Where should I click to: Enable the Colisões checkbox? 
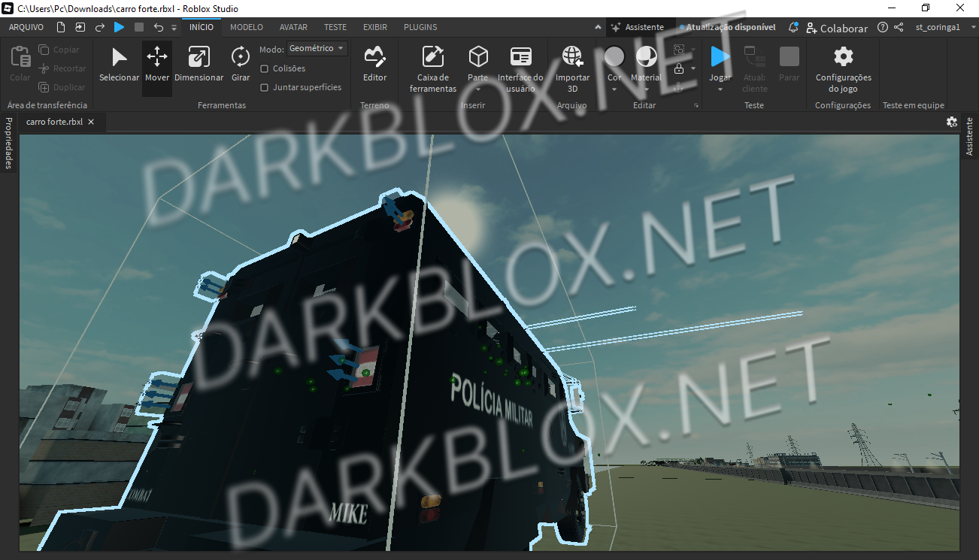click(x=264, y=68)
